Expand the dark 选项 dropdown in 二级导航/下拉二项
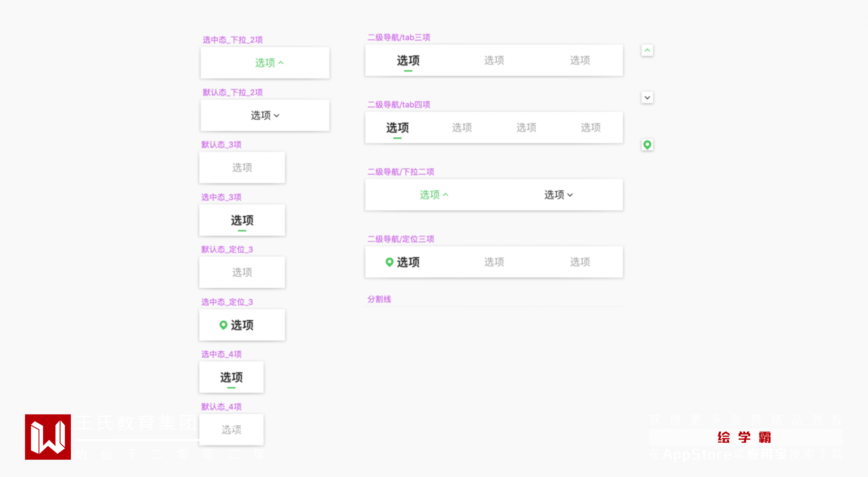The height and width of the screenshot is (477, 868). click(x=558, y=195)
